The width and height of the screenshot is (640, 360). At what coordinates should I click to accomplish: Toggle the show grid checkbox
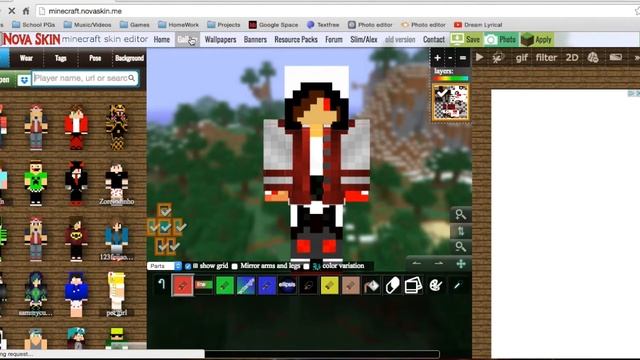click(188, 266)
